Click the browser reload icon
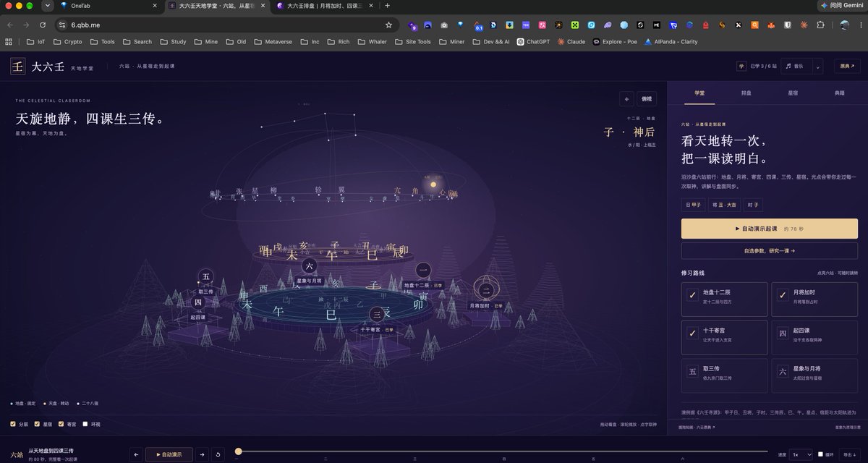Screen dimensions: 868x463 tap(43, 25)
